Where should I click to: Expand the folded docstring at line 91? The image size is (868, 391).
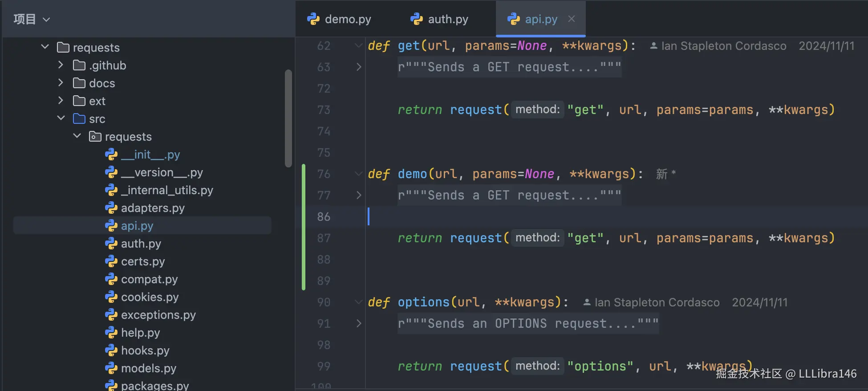click(359, 323)
